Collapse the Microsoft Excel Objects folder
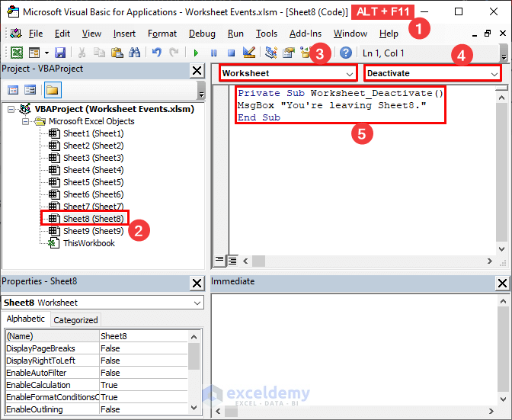The height and width of the screenshot is (420, 512). click(x=25, y=121)
